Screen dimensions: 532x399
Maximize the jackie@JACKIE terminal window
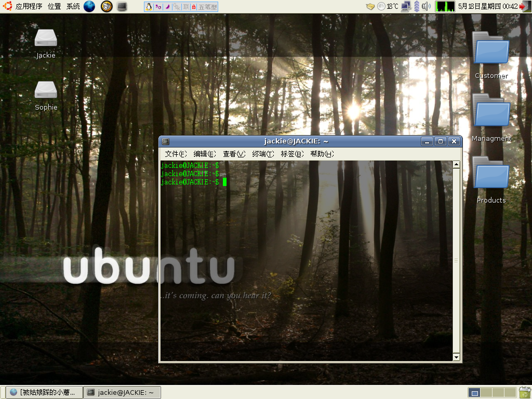point(441,141)
